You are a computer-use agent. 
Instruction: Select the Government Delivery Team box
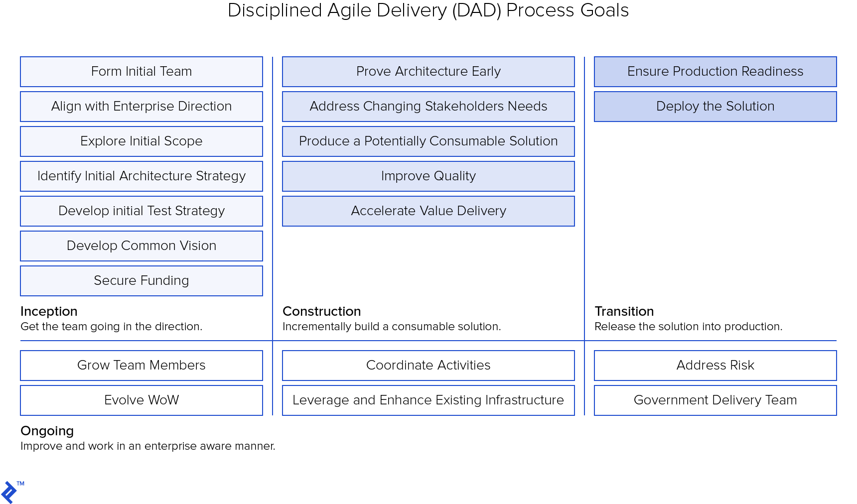point(715,400)
